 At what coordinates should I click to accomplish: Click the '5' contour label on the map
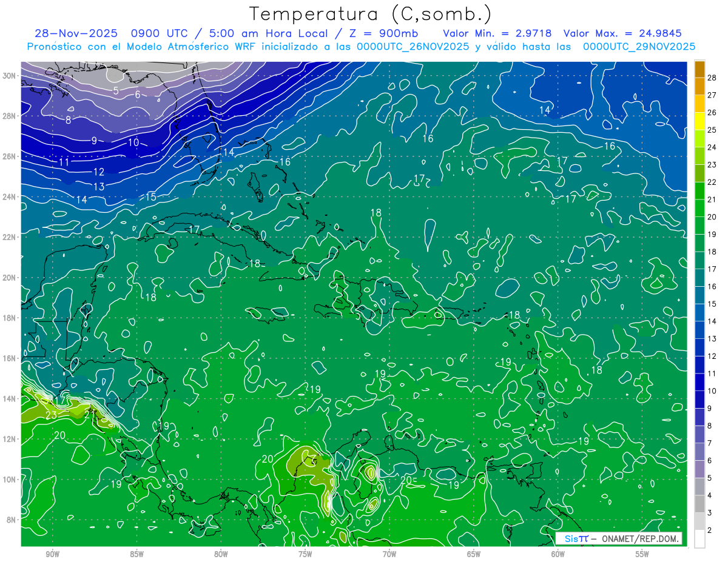tap(115, 91)
